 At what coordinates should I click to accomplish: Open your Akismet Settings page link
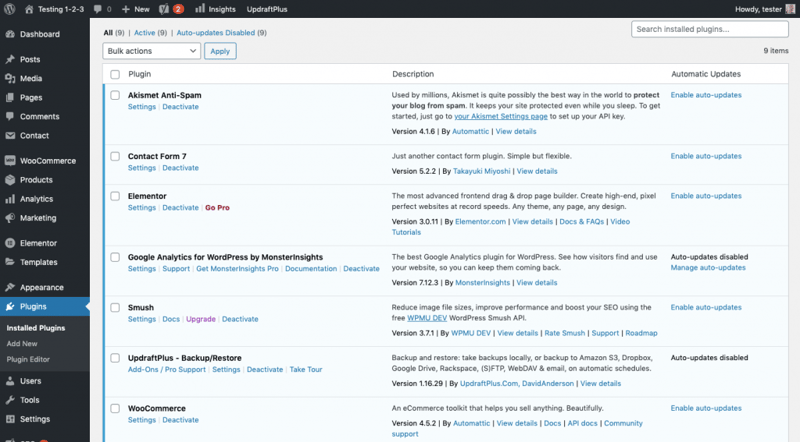[x=501, y=116]
